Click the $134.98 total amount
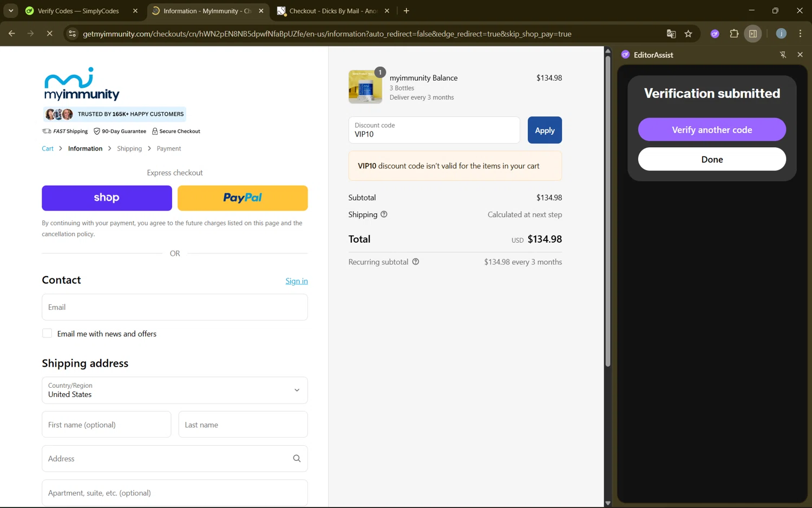This screenshot has width=812, height=508. 545,239
